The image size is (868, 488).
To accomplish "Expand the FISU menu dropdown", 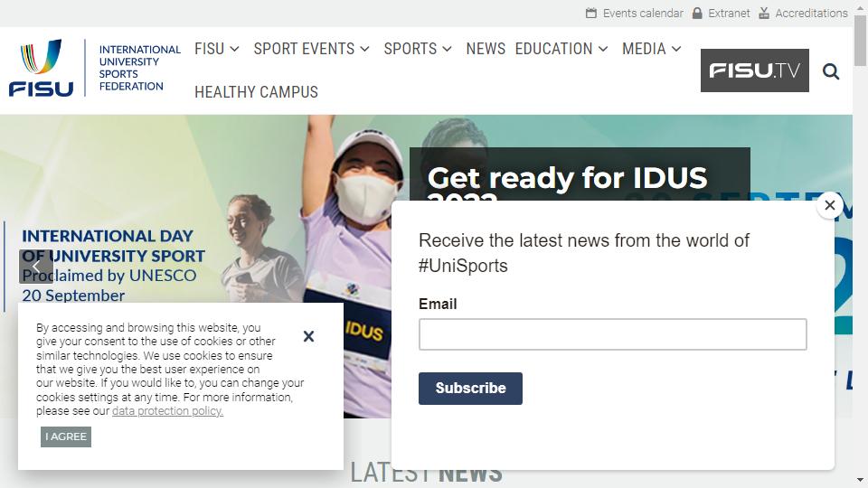I will point(217,49).
